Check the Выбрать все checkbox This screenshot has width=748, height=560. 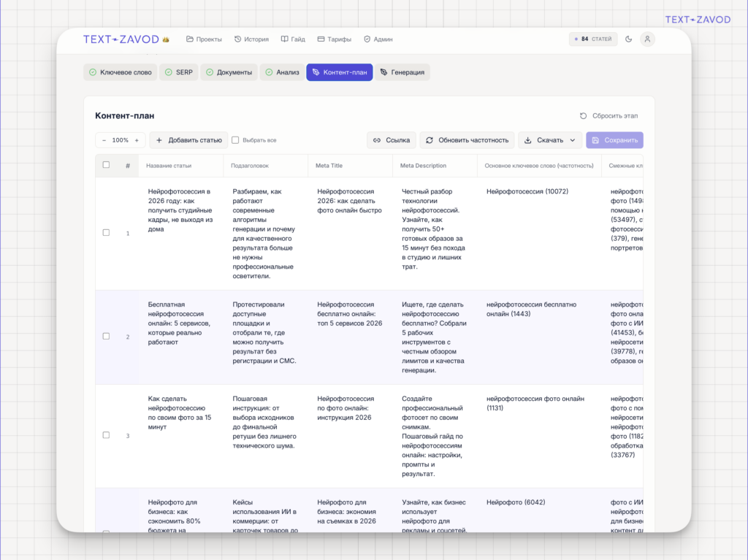pyautogui.click(x=235, y=140)
